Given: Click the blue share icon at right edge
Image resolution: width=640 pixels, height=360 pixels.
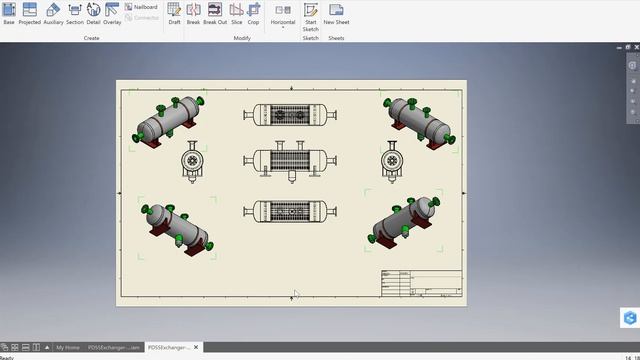Looking at the screenshot, I should click(x=630, y=318).
